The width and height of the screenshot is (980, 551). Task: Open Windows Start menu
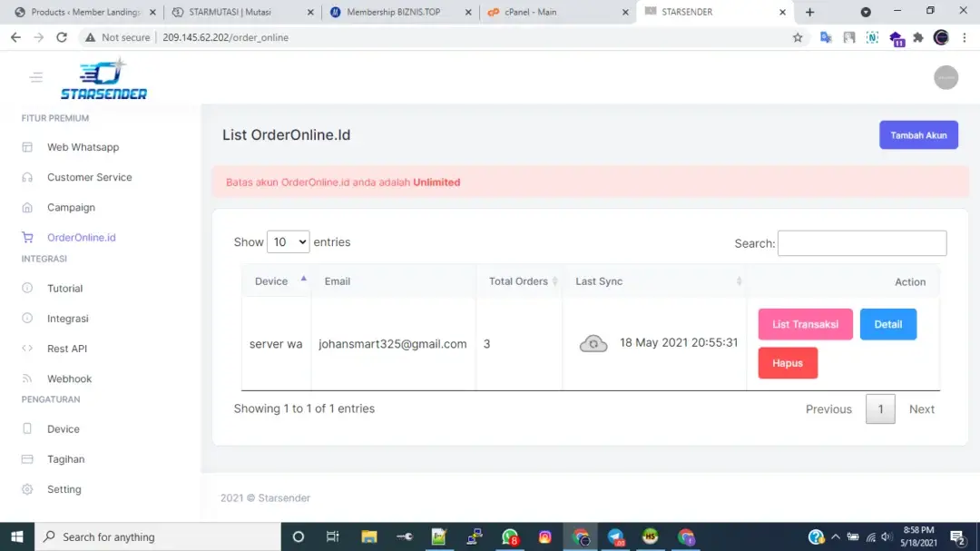(x=17, y=536)
